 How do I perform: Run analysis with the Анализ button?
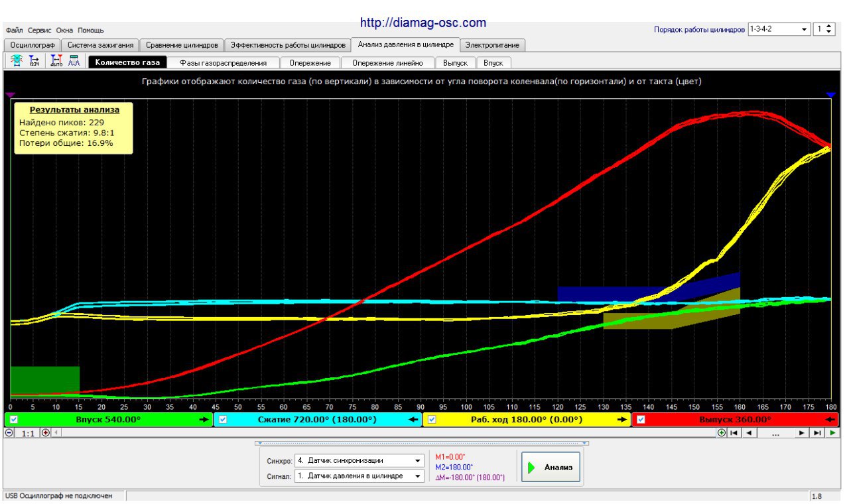(551, 467)
